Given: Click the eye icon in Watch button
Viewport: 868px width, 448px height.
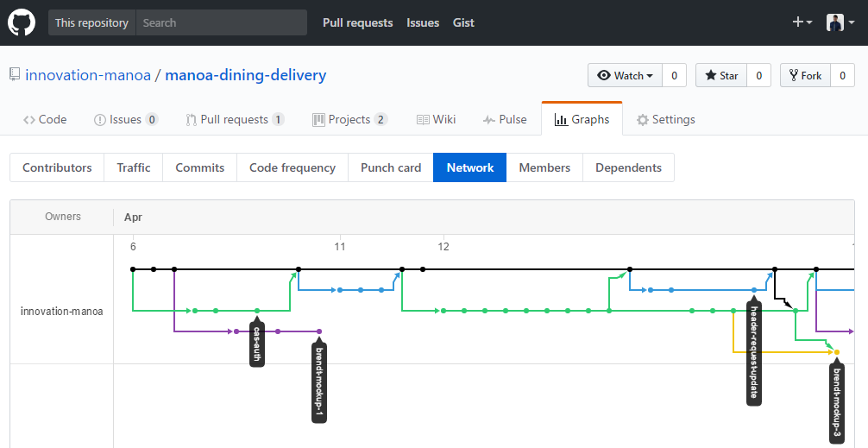Looking at the screenshot, I should (x=604, y=75).
